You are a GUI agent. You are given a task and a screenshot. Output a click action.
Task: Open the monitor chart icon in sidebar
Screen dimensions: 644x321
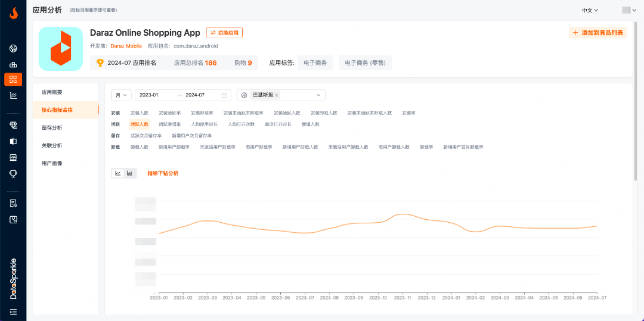pyautogui.click(x=13, y=157)
